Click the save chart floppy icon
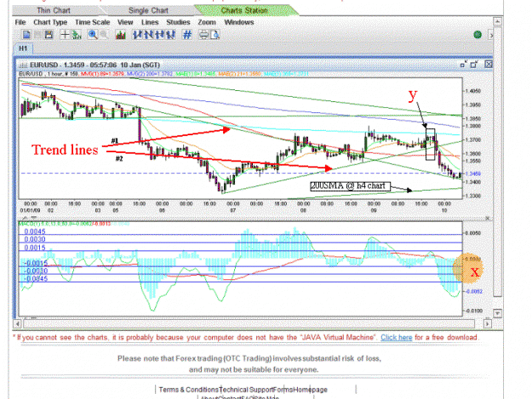 49,35
